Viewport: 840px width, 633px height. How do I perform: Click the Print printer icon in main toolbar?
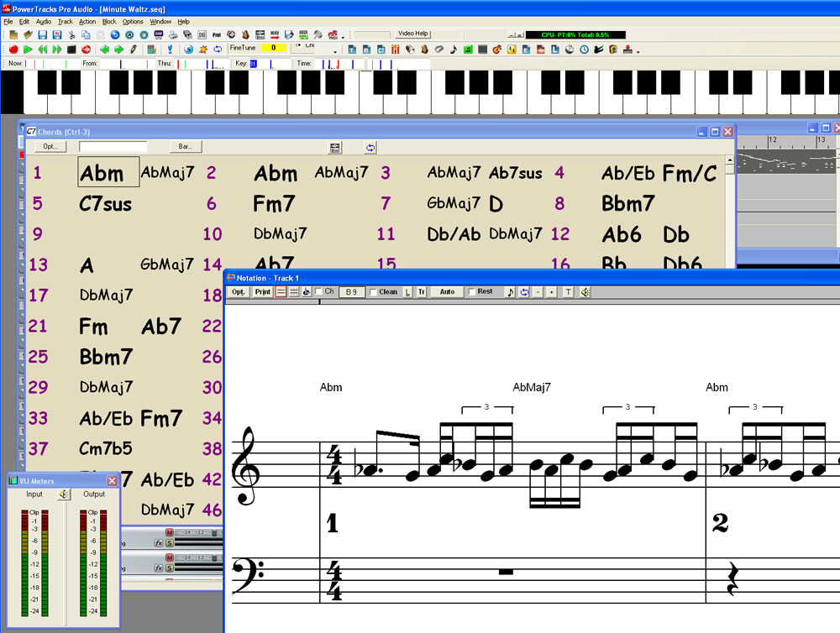click(x=173, y=34)
